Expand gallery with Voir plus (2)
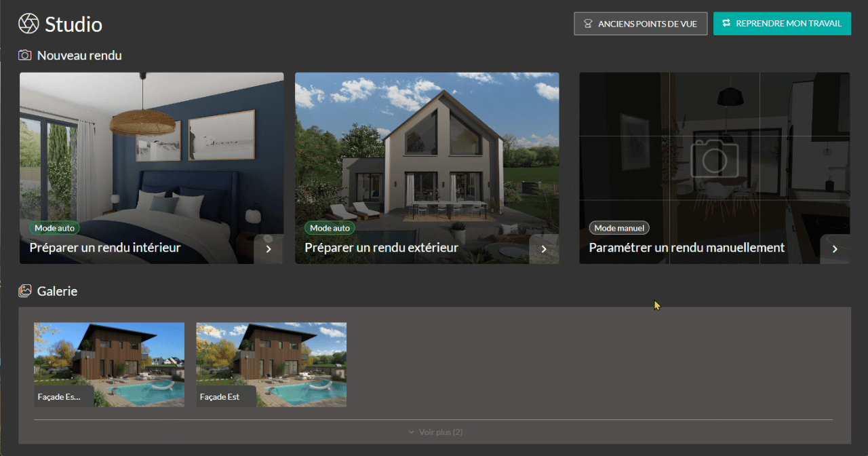The image size is (868, 456). tap(435, 432)
